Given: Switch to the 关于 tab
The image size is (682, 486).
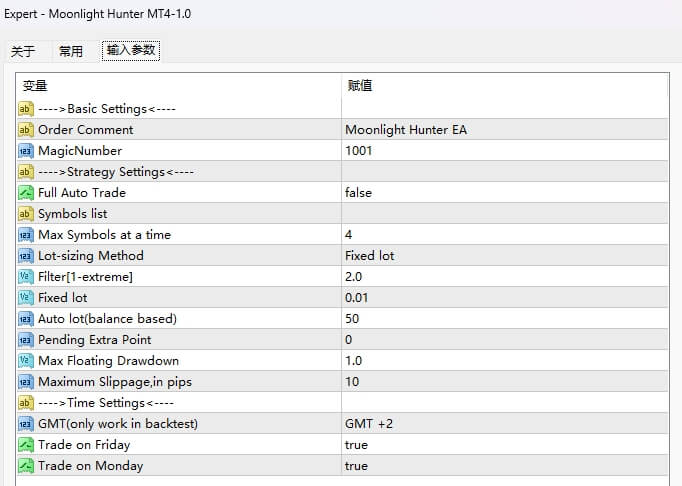Looking at the screenshot, I should point(23,51).
